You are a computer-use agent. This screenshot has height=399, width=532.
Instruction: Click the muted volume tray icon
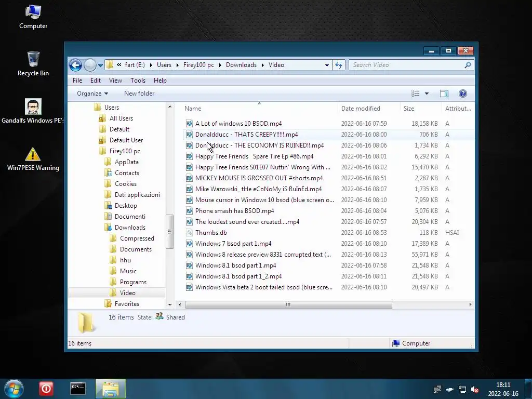tap(475, 389)
